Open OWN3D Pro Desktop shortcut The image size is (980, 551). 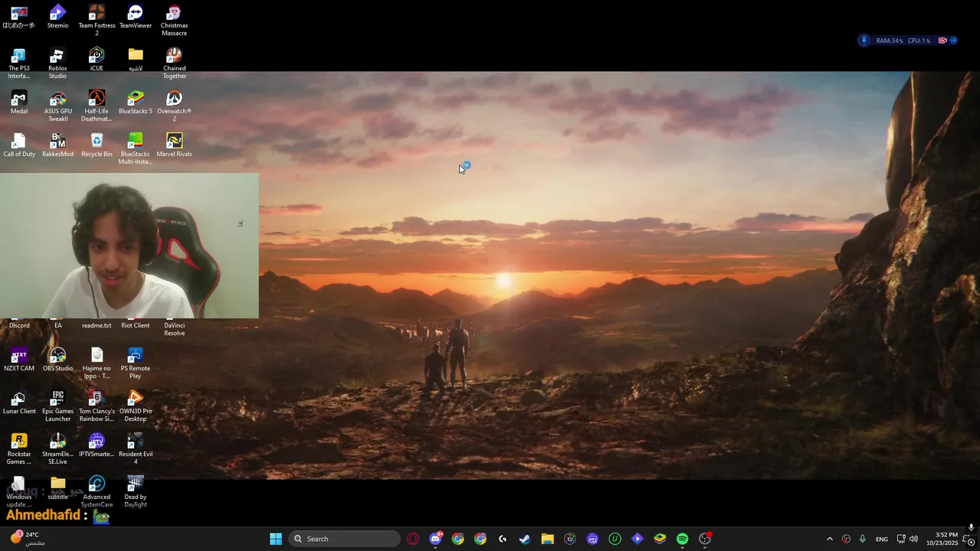[x=136, y=406]
